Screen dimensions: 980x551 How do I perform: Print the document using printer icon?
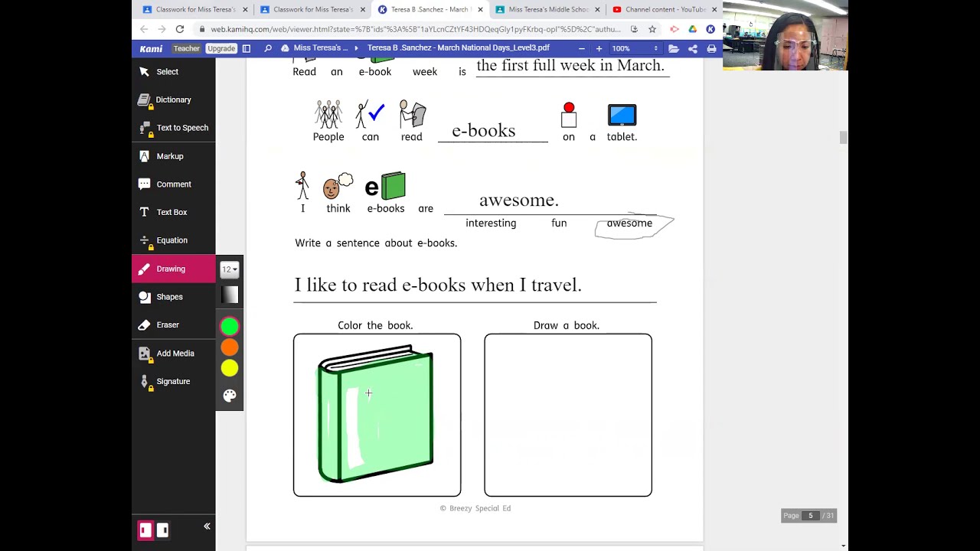711,48
